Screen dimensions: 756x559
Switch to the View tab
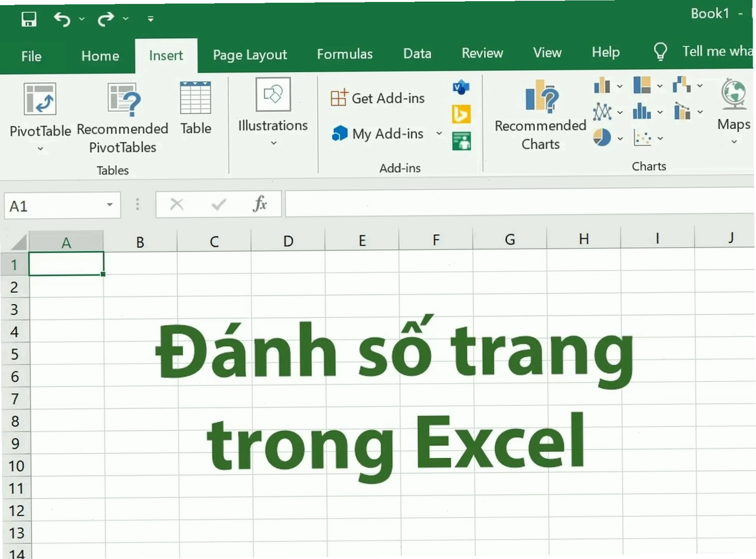point(547,52)
